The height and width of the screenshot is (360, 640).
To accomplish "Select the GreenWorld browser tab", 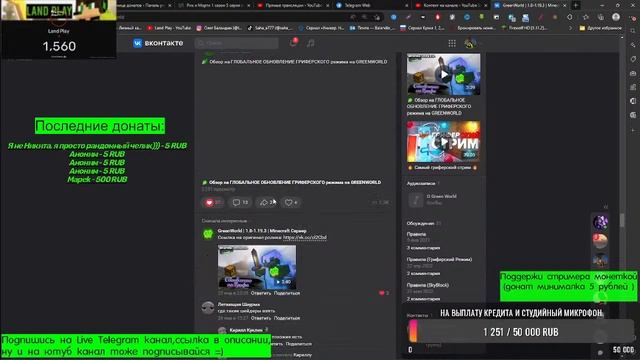I will coord(530,6).
